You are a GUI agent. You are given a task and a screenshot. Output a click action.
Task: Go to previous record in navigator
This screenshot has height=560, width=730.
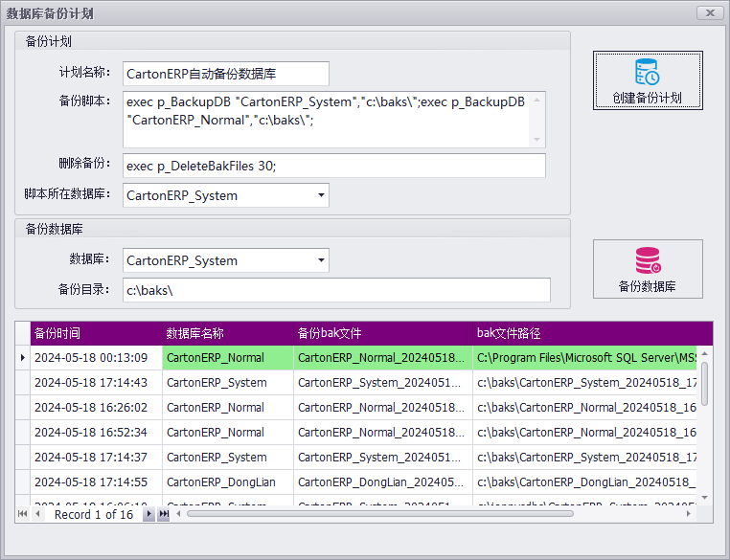[x=37, y=514]
